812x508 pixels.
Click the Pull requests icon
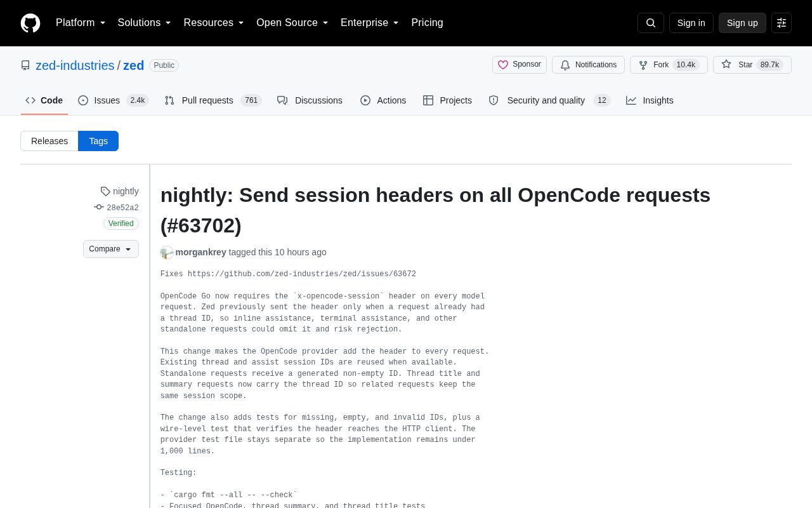[169, 100]
